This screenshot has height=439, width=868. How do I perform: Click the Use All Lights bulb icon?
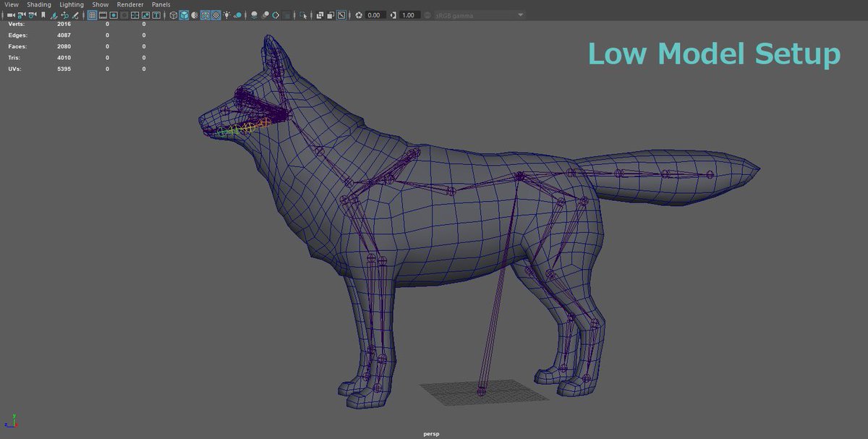click(x=226, y=15)
